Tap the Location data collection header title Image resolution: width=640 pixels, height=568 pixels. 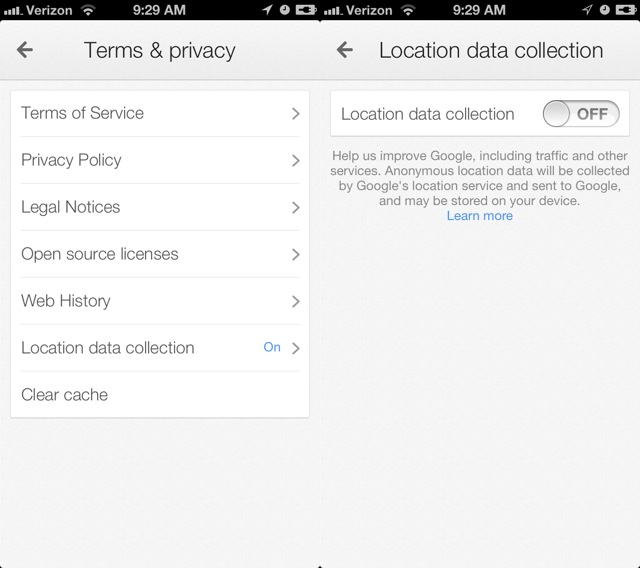[491, 51]
